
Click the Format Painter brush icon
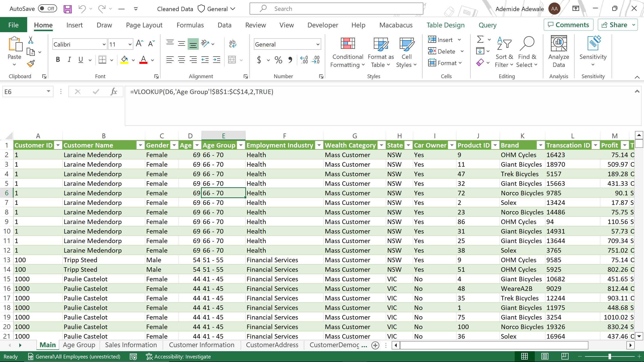[x=31, y=64]
